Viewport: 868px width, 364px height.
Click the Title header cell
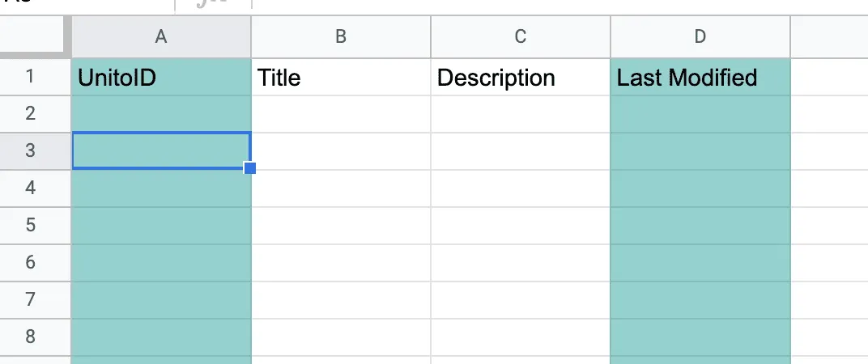coord(341,77)
